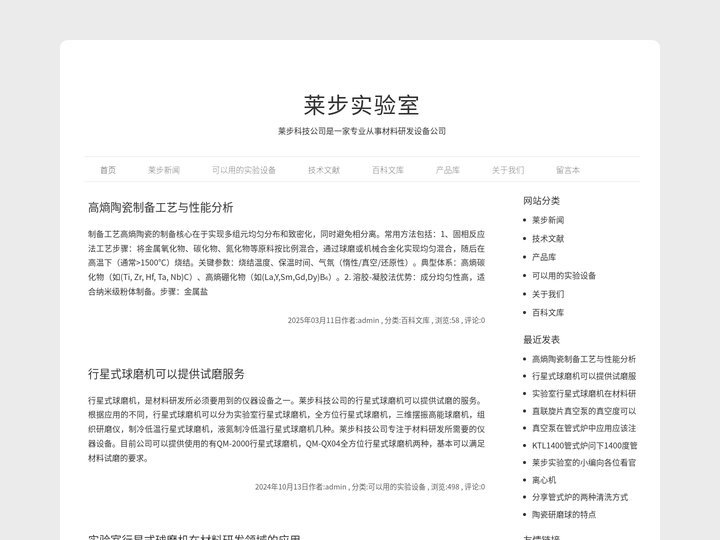Click the 最近发表 sidebar heading
The height and width of the screenshot is (540, 720).
click(541, 339)
